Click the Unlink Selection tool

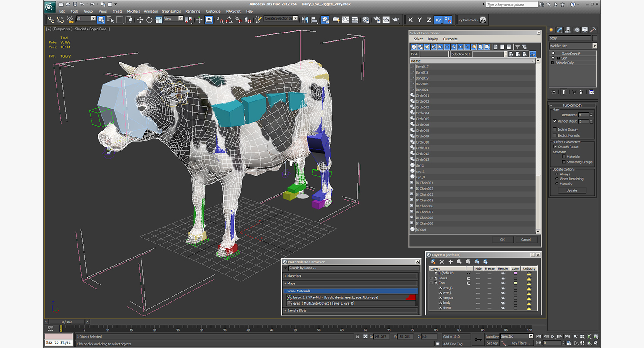click(60, 20)
